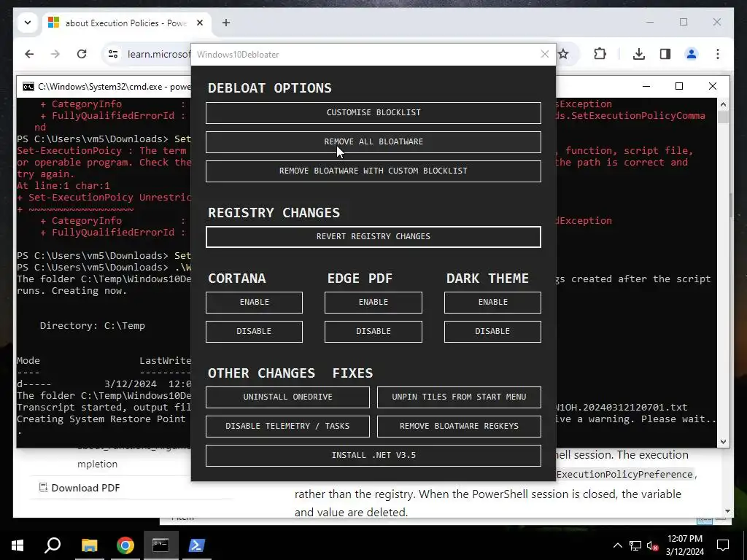Disable Edge PDF
Screen dimensions: 747x560
pyautogui.click(x=373, y=332)
